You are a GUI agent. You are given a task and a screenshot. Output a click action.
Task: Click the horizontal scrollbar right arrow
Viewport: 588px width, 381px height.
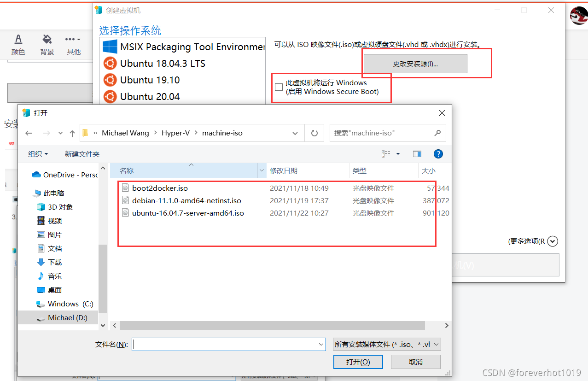(x=446, y=325)
